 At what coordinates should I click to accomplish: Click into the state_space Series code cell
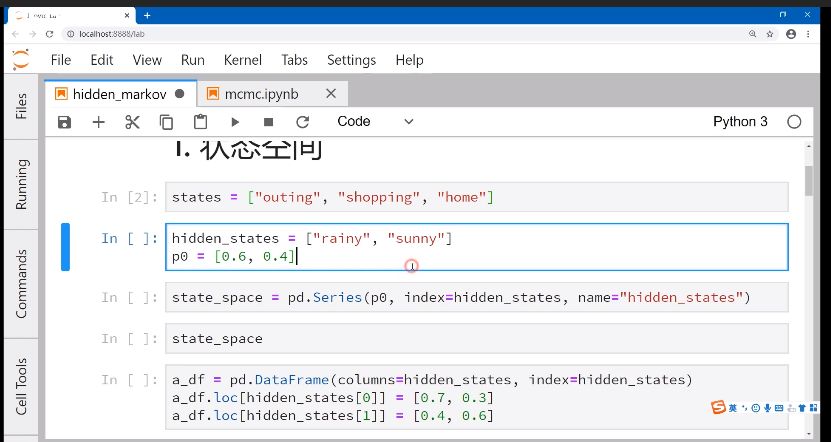point(476,297)
